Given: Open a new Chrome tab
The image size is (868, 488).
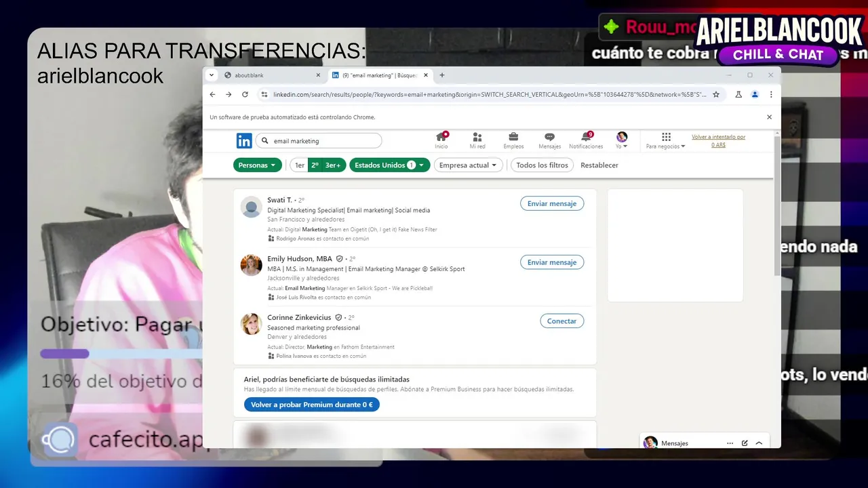Looking at the screenshot, I should pos(442,75).
